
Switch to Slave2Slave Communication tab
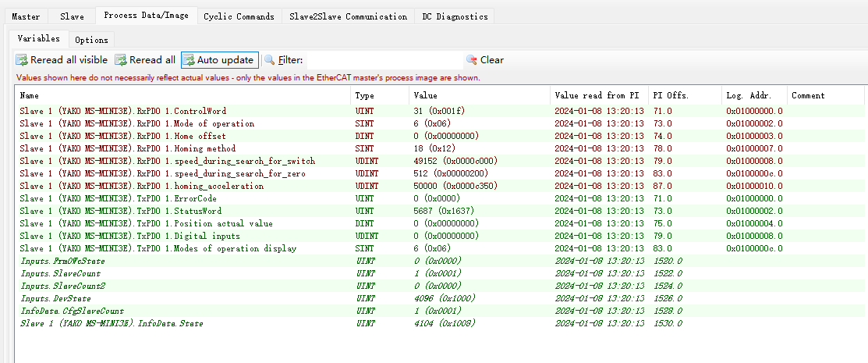pos(348,16)
